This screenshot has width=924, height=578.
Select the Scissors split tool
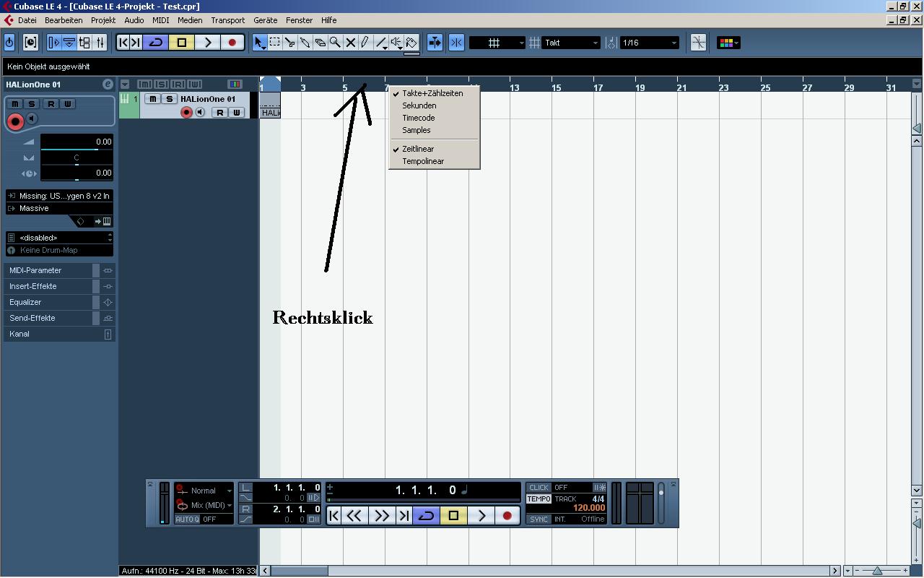pyautogui.click(x=289, y=43)
